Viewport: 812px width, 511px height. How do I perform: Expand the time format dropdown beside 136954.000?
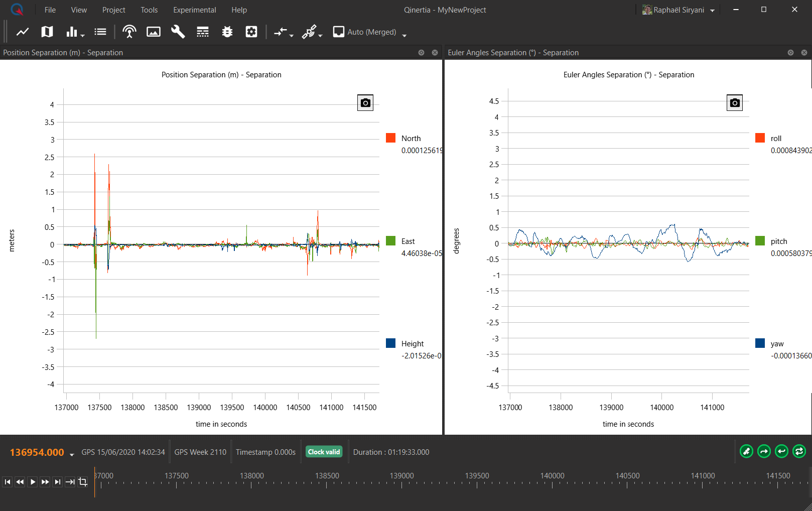(72, 454)
